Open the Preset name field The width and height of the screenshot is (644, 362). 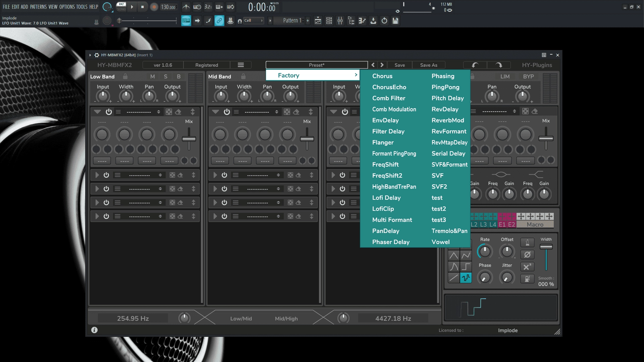point(317,65)
